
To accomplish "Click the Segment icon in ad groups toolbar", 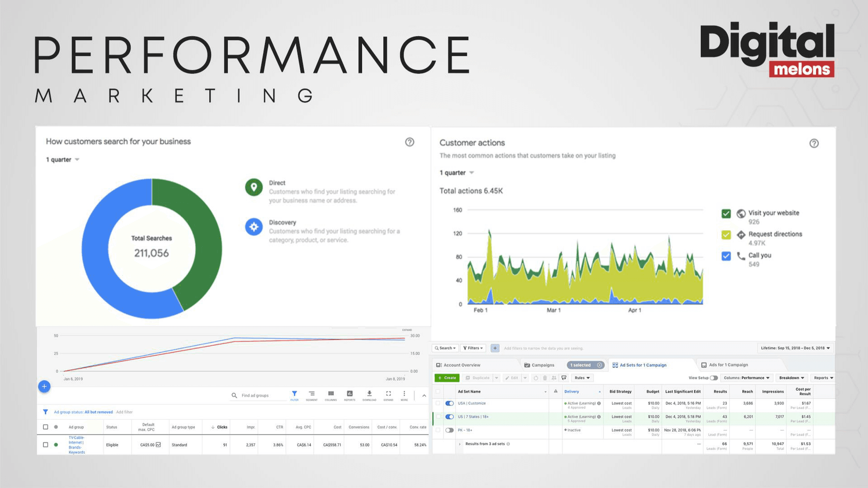I will pyautogui.click(x=311, y=394).
